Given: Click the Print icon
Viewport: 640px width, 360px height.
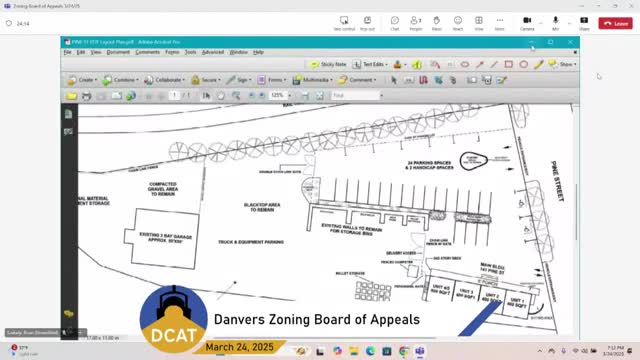Looking at the screenshot, I should tap(87, 96).
